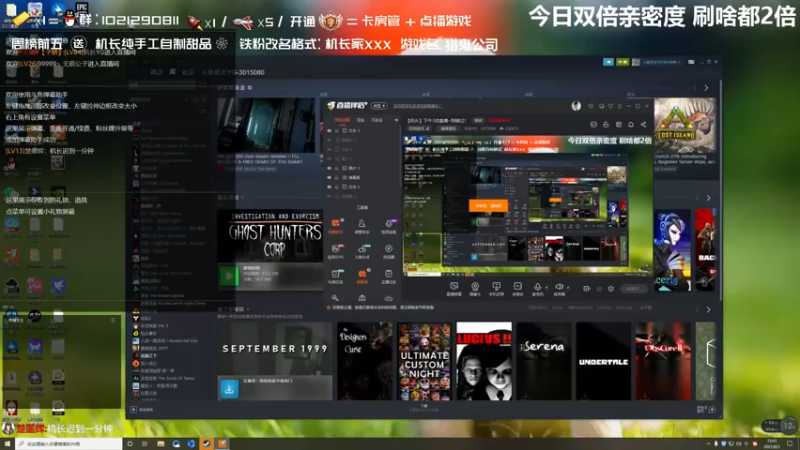This screenshot has height=450, width=800.
Task: Open third tool in first toolbox row
Action: (388, 225)
